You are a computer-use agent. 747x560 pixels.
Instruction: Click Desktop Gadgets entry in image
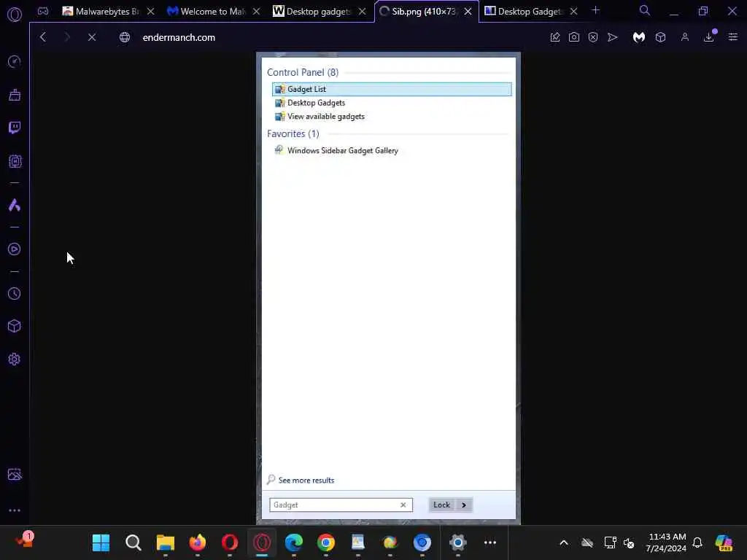316,103
